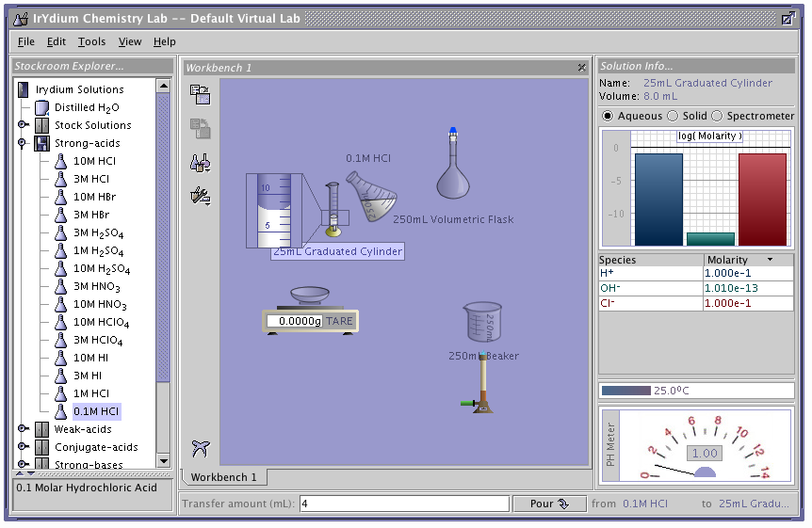The width and height of the screenshot is (812, 528).
Task: Select the 10M H2SO4 tree item
Action: pos(102,268)
